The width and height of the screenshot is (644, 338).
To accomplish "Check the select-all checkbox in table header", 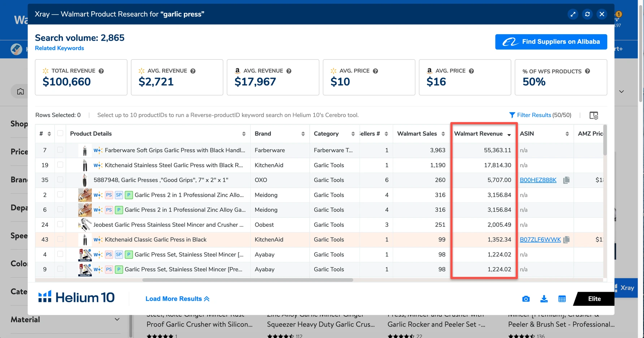I will coord(60,133).
